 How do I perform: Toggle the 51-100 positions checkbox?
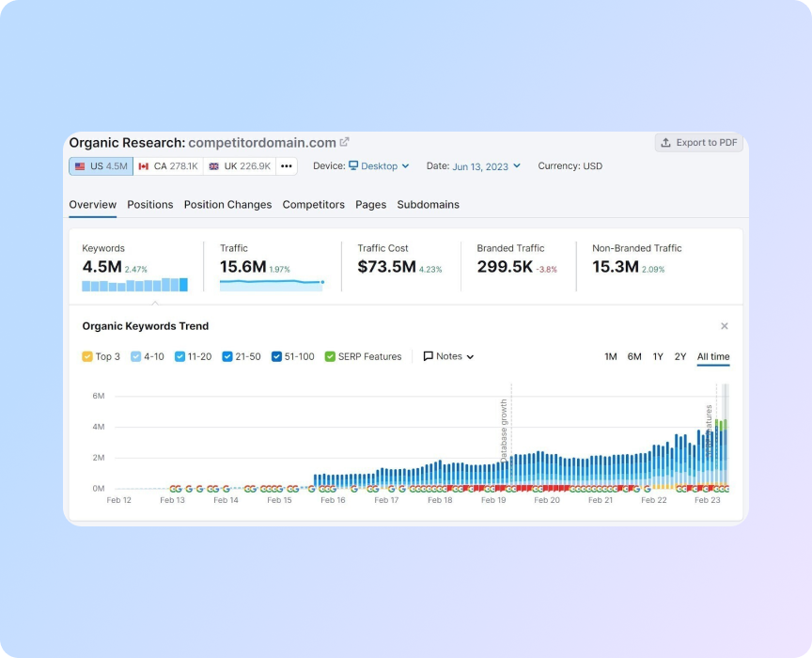276,356
